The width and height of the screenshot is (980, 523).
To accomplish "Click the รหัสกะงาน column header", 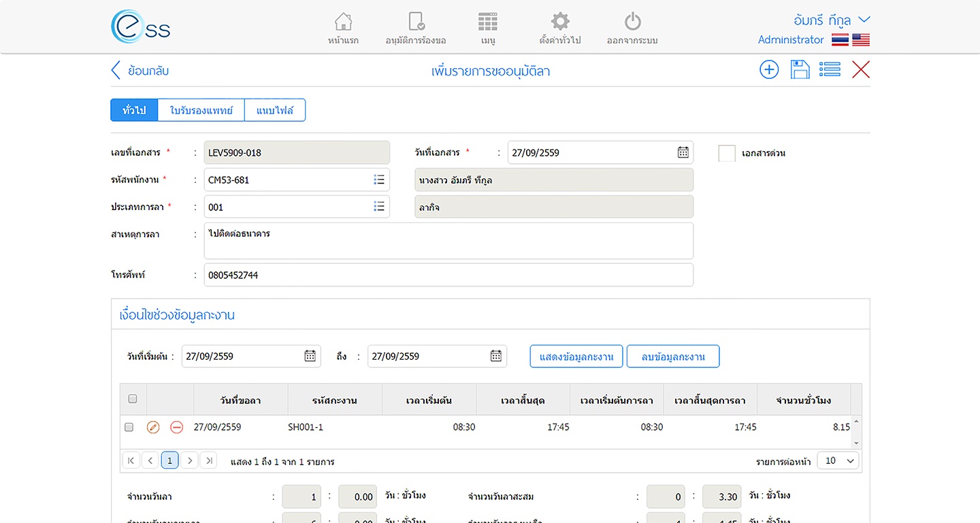I will 335,400.
